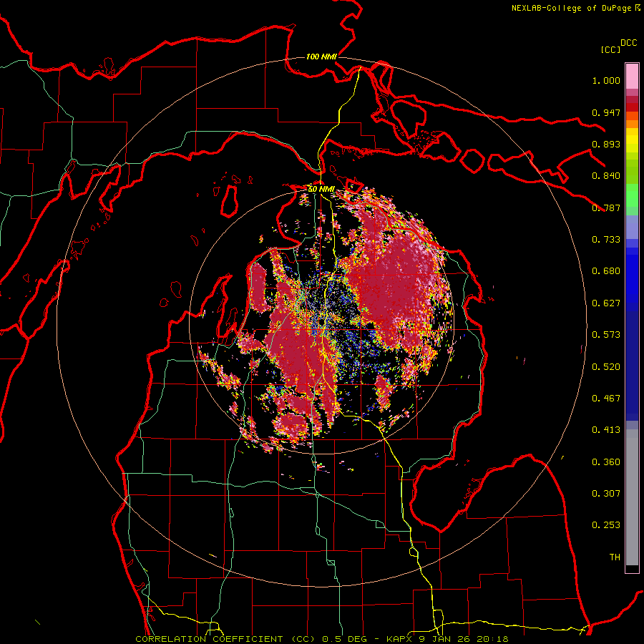Pick the pink swatch atop the color bar
Image resolution: width=644 pixels, height=644 pixels.
point(632,76)
